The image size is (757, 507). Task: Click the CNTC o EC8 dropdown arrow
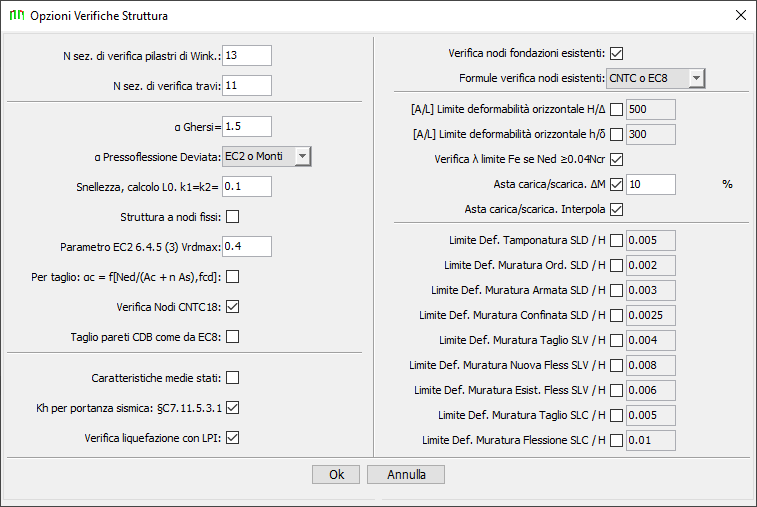click(x=696, y=78)
